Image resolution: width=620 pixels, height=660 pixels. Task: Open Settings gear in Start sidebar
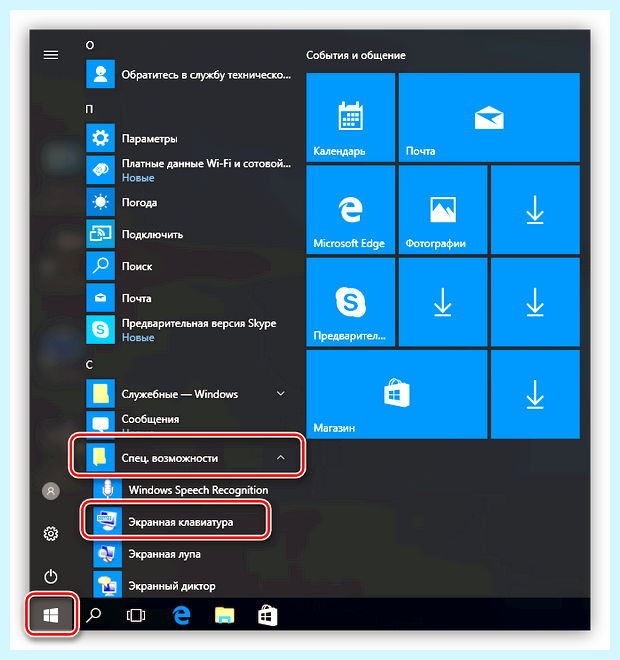pyautogui.click(x=51, y=534)
